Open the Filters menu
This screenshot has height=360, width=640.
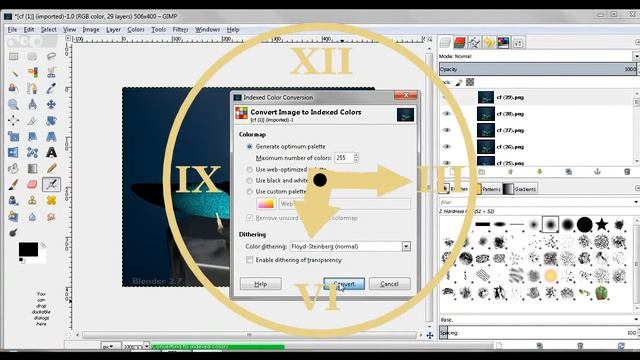pyautogui.click(x=180, y=29)
